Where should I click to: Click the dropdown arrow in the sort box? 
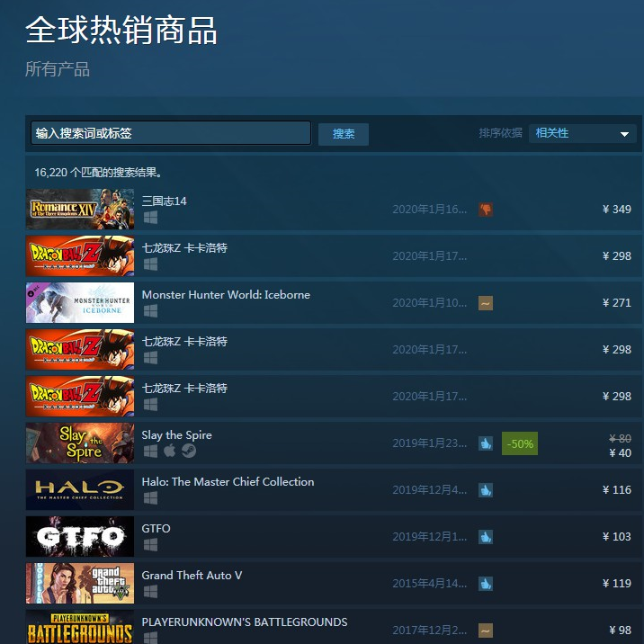pos(624,134)
